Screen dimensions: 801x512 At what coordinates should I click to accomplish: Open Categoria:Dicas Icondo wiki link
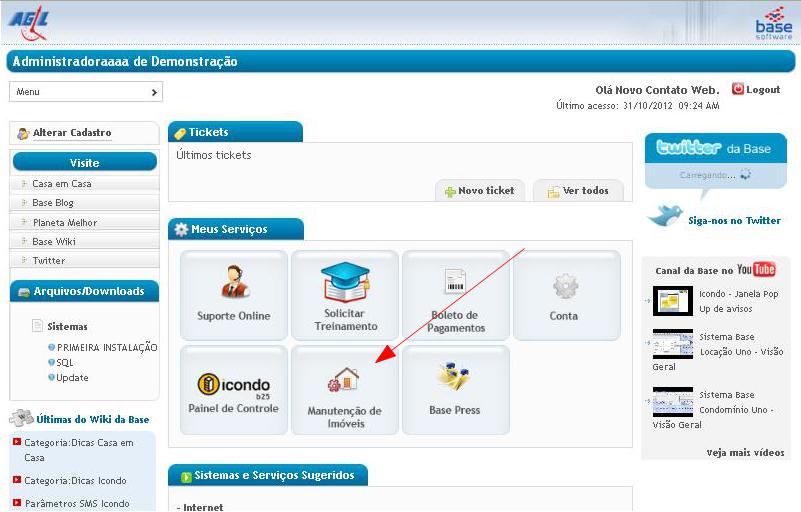(x=75, y=481)
